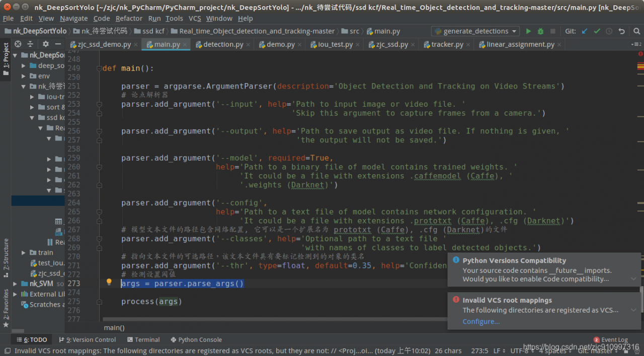This screenshot has height=356, width=644.
Task: Open the Python Console tool window
Action: [196, 340]
